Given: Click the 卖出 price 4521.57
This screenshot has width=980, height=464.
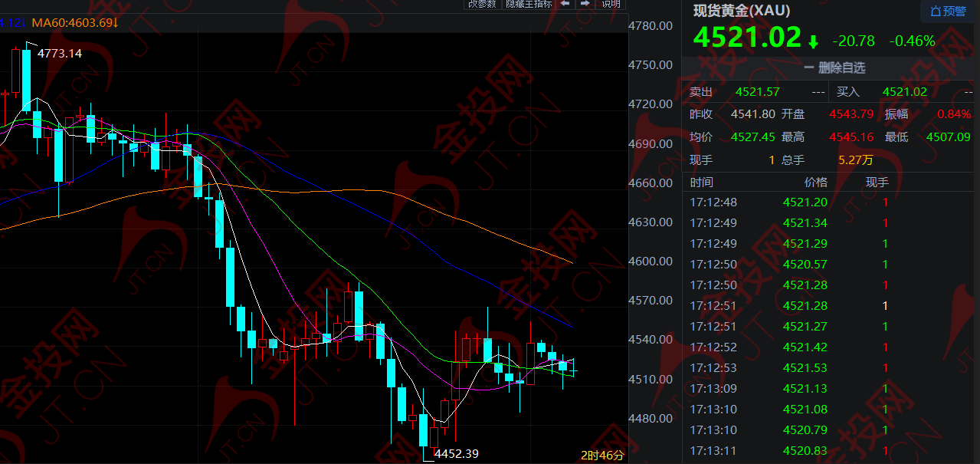Looking at the screenshot, I should [x=758, y=91].
